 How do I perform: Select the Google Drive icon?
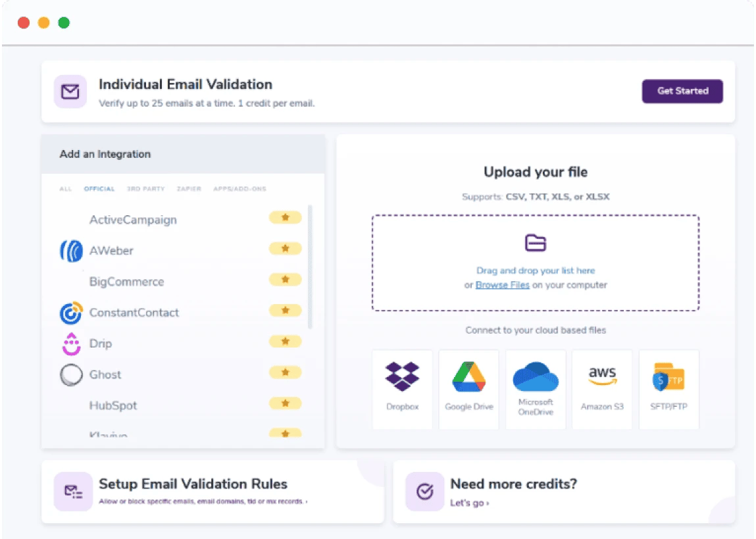468,377
